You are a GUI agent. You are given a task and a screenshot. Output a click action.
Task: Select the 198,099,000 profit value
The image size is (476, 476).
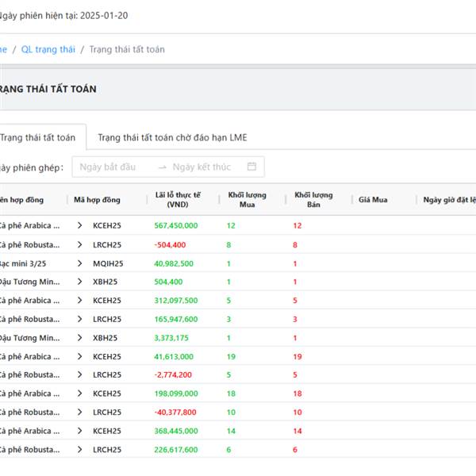[176, 393]
